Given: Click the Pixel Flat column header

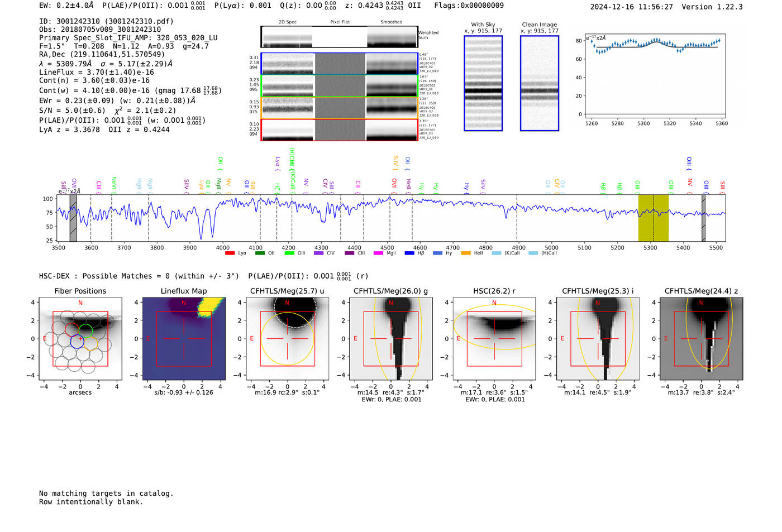Looking at the screenshot, I should (x=340, y=22).
